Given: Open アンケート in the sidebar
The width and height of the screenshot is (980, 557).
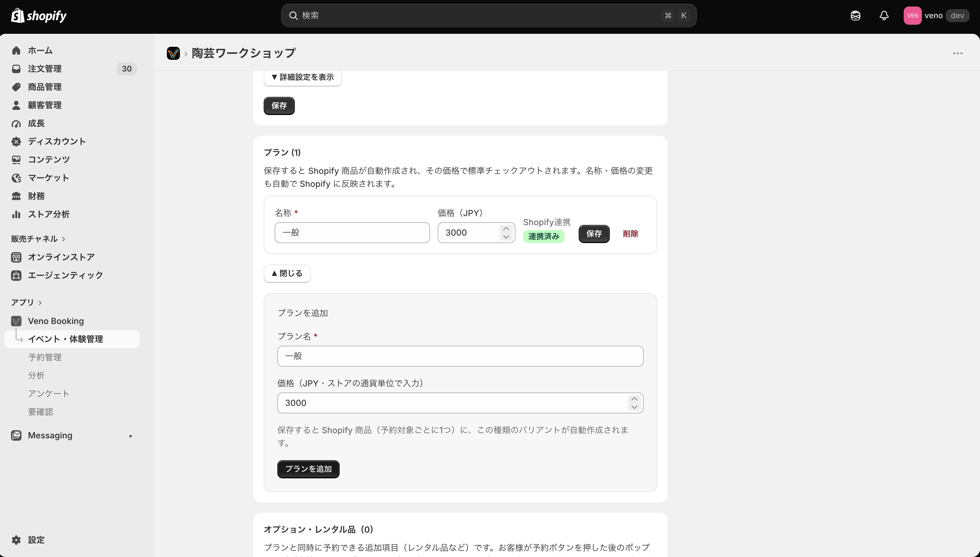Looking at the screenshot, I should pos(48,394).
